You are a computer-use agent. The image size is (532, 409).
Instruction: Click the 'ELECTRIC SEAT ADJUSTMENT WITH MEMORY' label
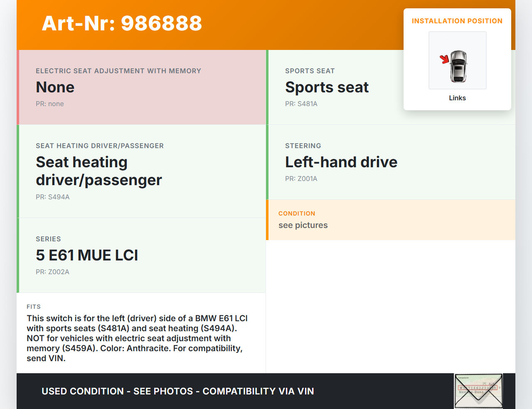pyautogui.click(x=118, y=71)
